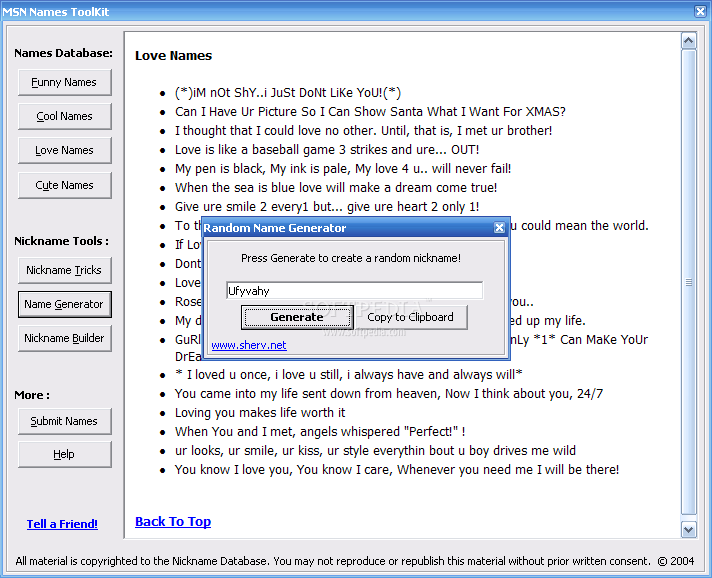Select 'I loved u once' nickname line
This screenshot has height=578, width=712.
(349, 375)
